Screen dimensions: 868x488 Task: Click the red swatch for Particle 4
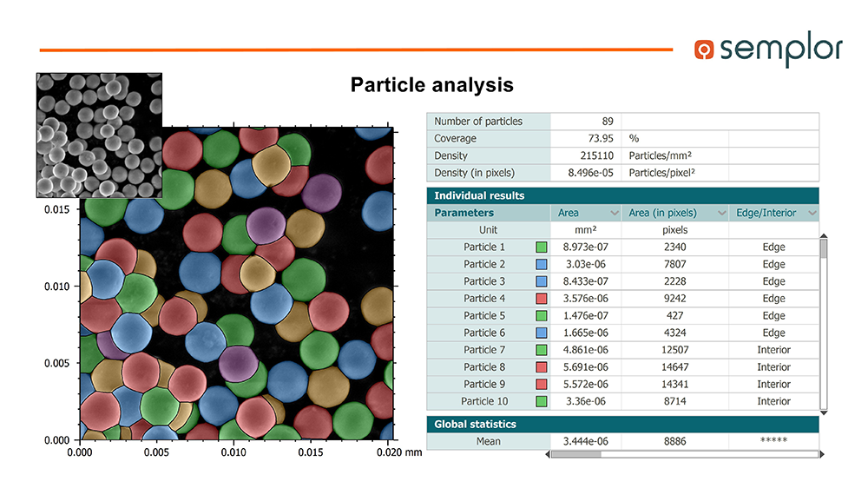tap(542, 299)
